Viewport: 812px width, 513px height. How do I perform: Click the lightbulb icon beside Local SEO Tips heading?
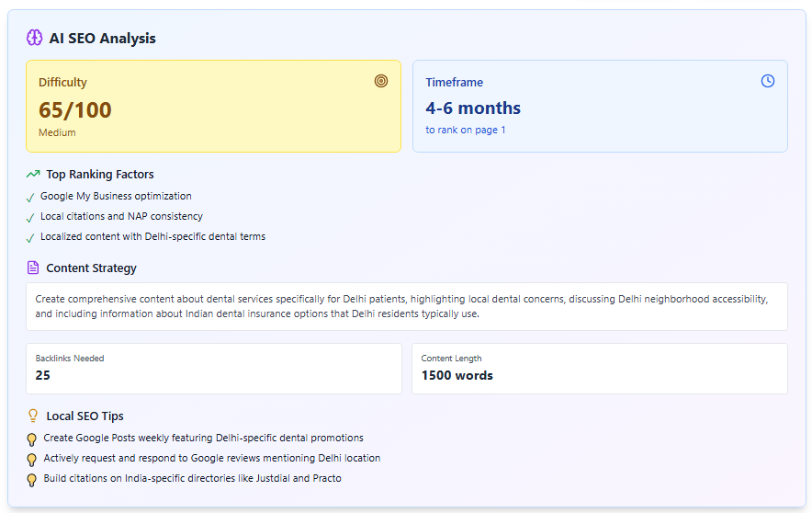[33, 416]
